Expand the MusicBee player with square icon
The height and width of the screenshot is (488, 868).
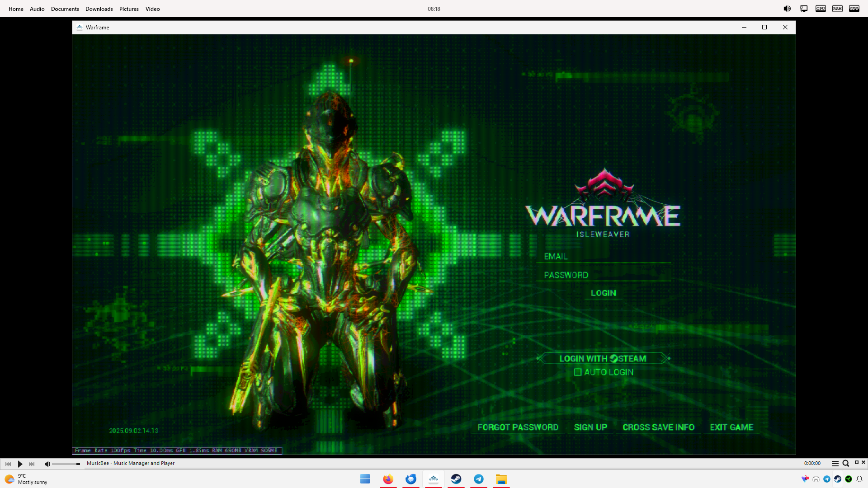[856, 462]
